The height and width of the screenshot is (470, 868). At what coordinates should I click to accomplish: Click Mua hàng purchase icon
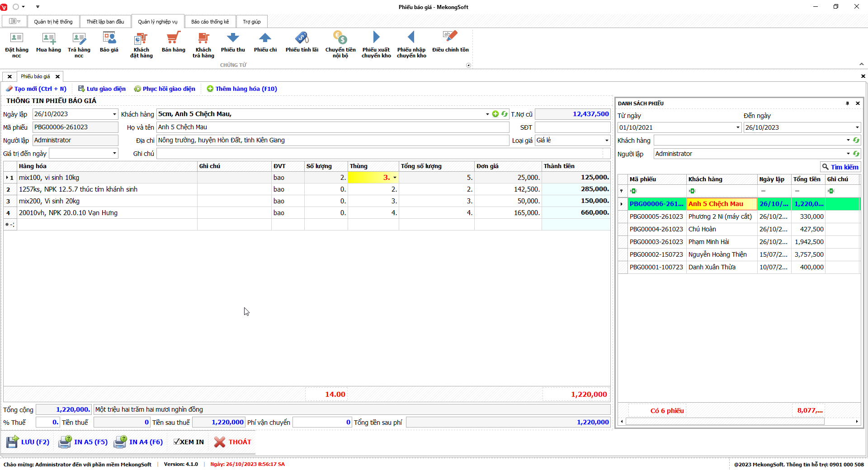[x=48, y=42]
